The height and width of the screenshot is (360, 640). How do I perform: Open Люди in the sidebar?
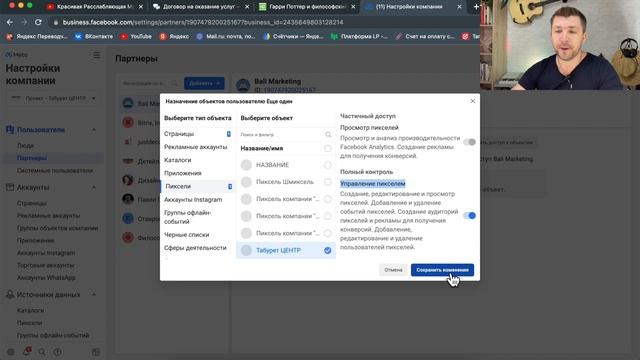25,145
